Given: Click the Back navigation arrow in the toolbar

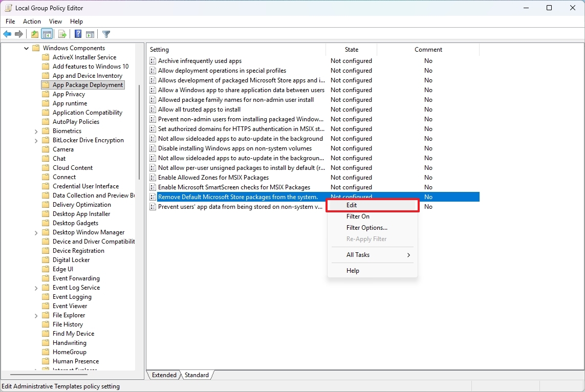Looking at the screenshot, I should point(7,34).
